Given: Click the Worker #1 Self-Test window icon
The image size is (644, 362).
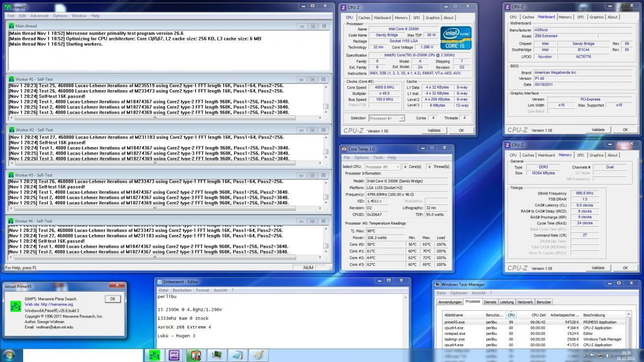Looking at the screenshot, I should 11,79.
